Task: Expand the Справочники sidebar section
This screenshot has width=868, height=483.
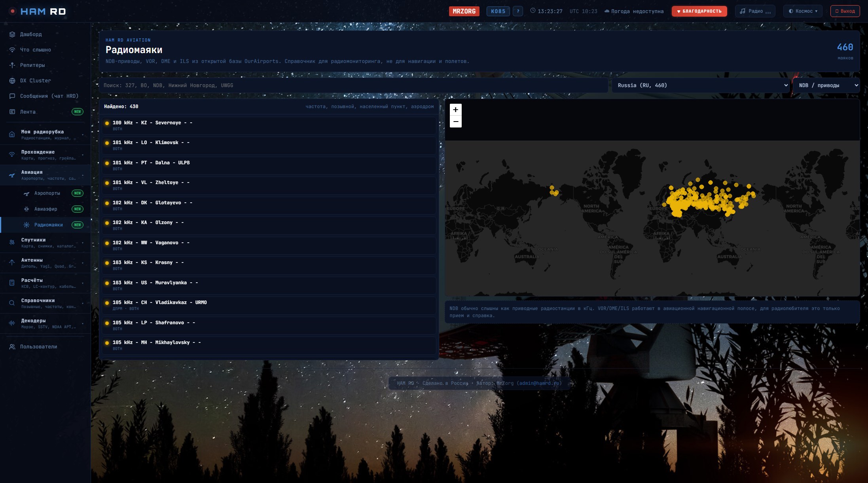Action: [45, 303]
